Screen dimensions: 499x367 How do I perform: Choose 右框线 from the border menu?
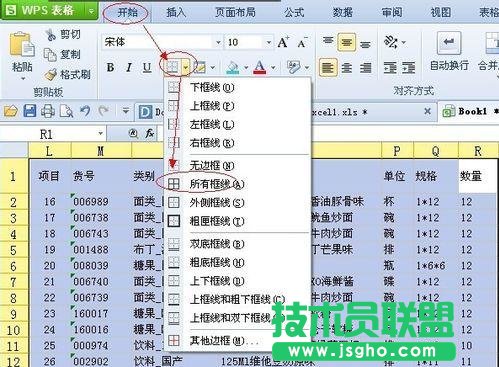(238, 143)
